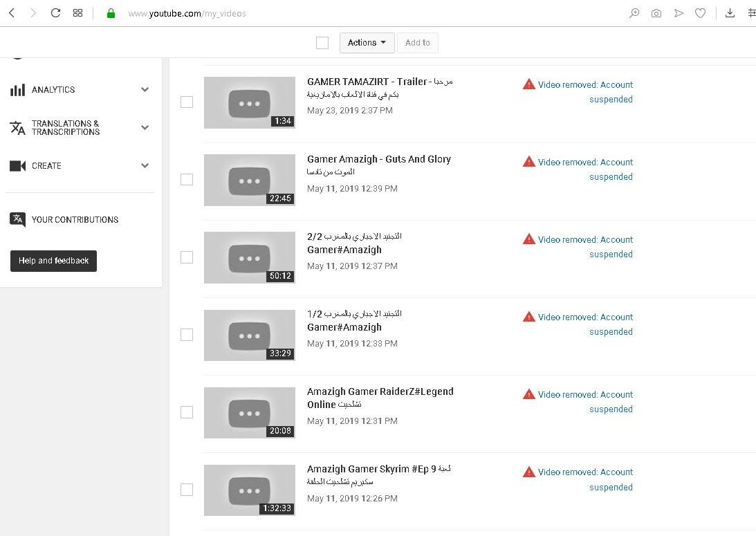Click the Analytics bar chart icon

(x=17, y=90)
